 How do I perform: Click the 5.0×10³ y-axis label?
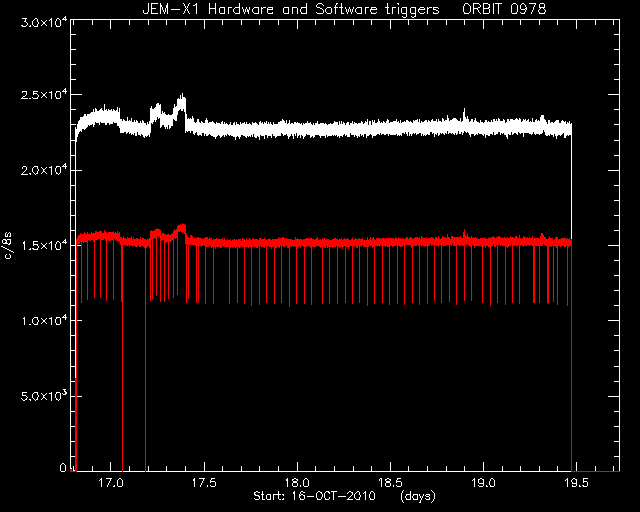(44, 396)
